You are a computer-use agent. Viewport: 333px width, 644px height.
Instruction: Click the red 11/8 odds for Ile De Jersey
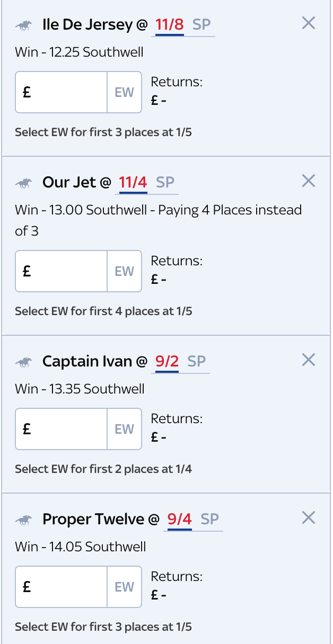pyautogui.click(x=169, y=24)
